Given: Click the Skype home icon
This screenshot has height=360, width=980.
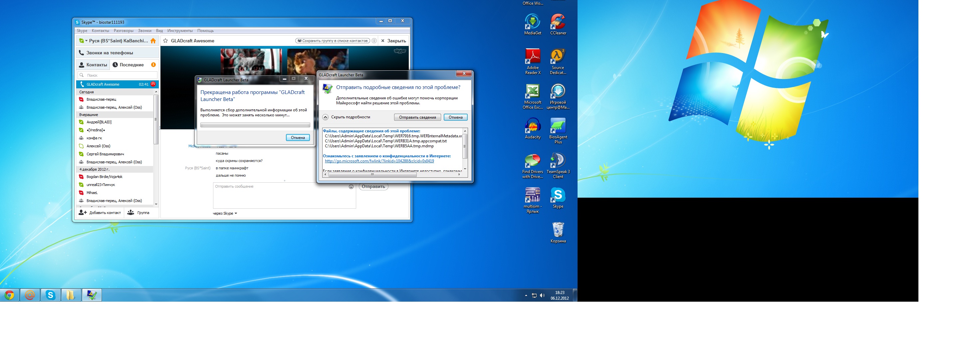Looking at the screenshot, I should (x=153, y=41).
